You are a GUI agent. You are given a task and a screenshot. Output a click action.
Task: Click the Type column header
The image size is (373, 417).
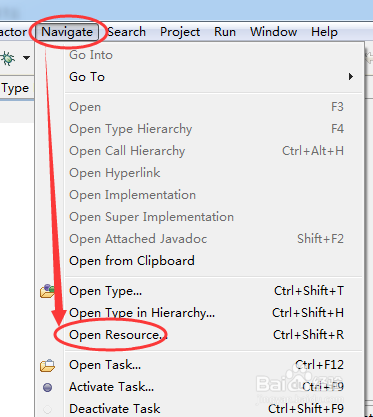[x=15, y=88]
